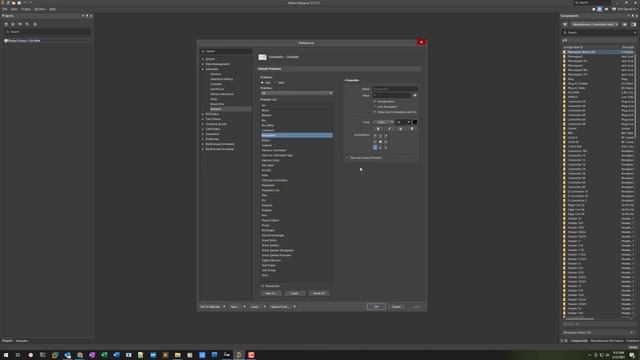Toggle the checkbox between Autoposition and Allow Synchronization
This screenshot has height=360, width=640.
375,107
